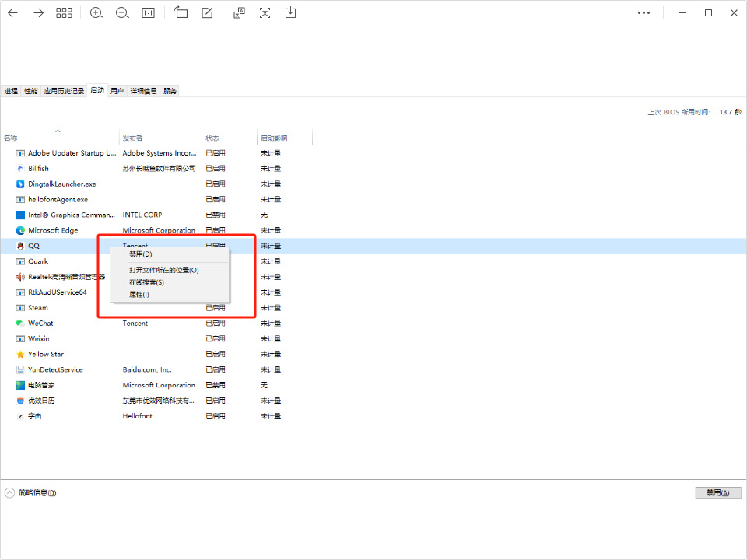This screenshot has height=560, width=747.
Task: Switch to the 进程 tab
Action: [10, 91]
